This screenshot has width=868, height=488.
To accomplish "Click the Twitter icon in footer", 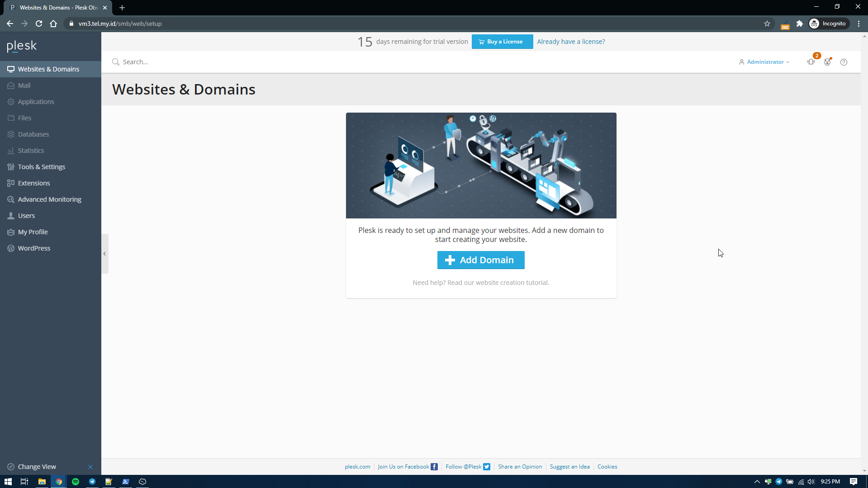I will [x=487, y=467].
